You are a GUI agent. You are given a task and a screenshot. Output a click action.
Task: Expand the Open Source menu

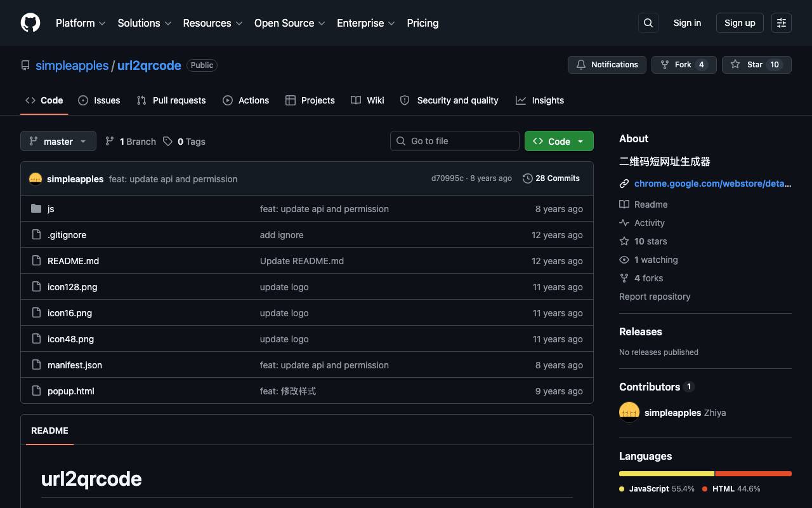coord(290,23)
